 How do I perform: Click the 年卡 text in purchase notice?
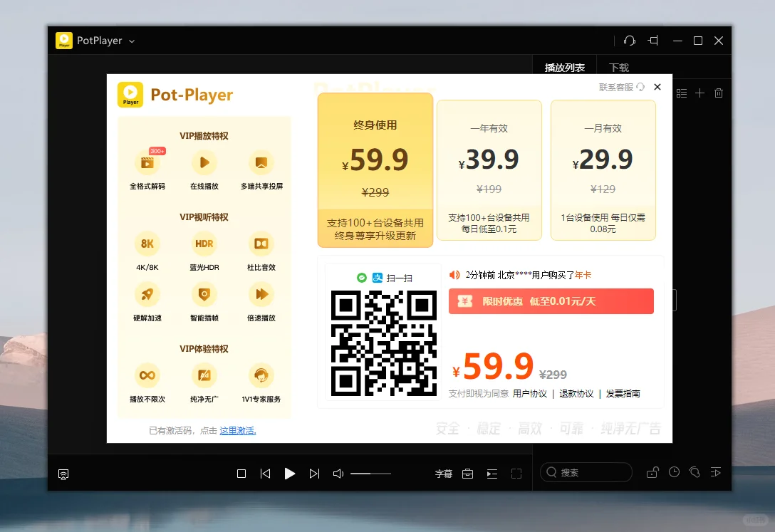(x=583, y=275)
